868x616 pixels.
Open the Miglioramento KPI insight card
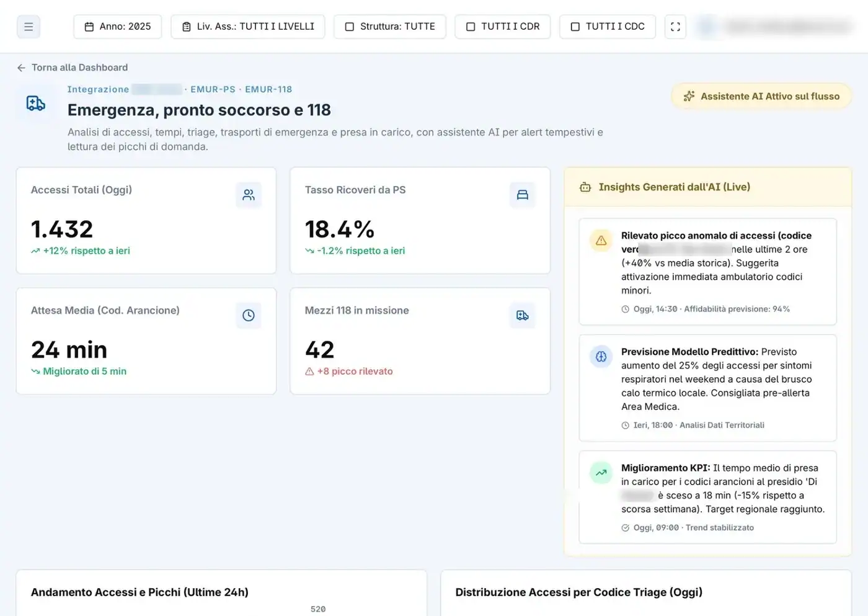pyautogui.click(x=707, y=498)
